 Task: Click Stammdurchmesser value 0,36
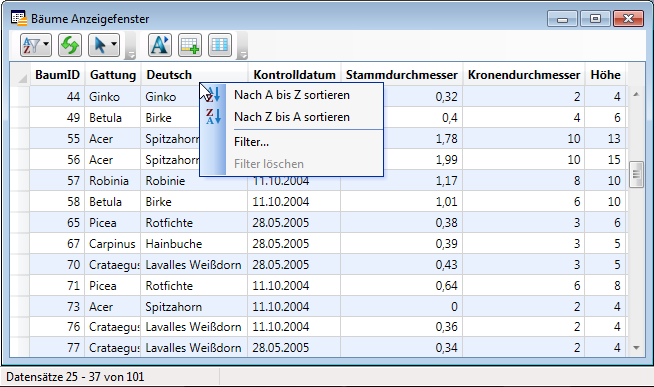click(x=402, y=327)
